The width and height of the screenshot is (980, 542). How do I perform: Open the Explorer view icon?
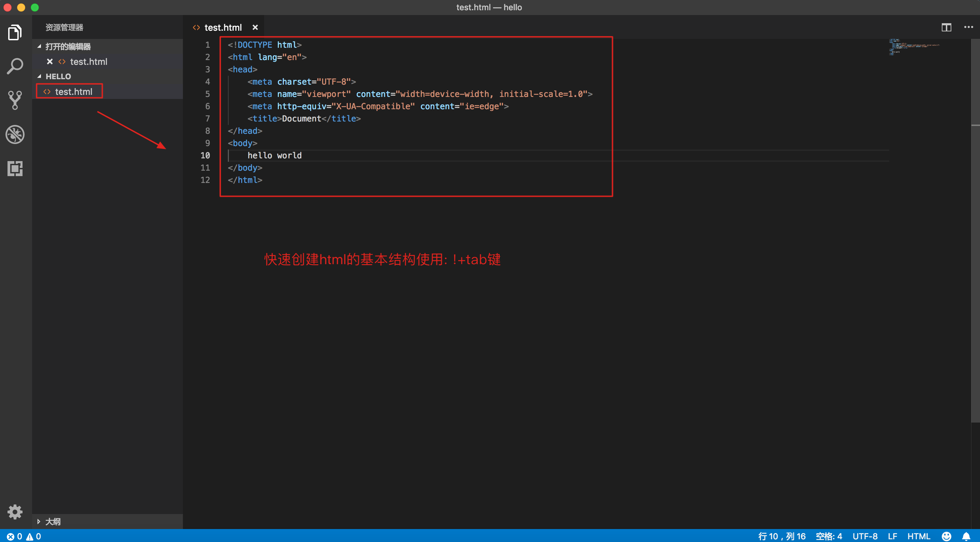pyautogui.click(x=15, y=32)
